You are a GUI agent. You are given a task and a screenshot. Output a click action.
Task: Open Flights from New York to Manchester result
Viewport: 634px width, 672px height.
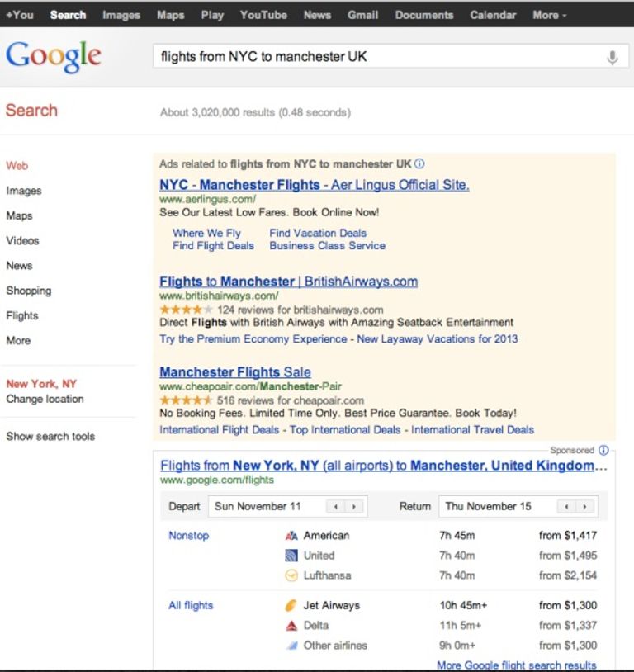(x=384, y=466)
